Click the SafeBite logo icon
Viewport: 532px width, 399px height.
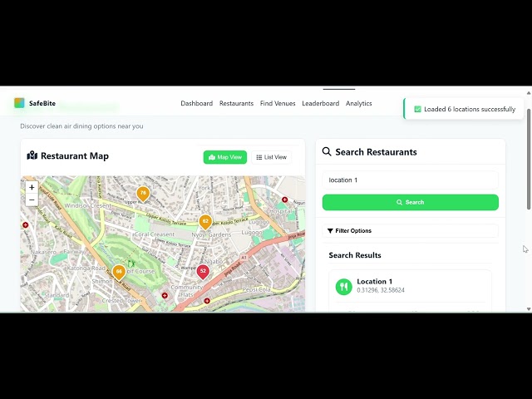point(19,103)
